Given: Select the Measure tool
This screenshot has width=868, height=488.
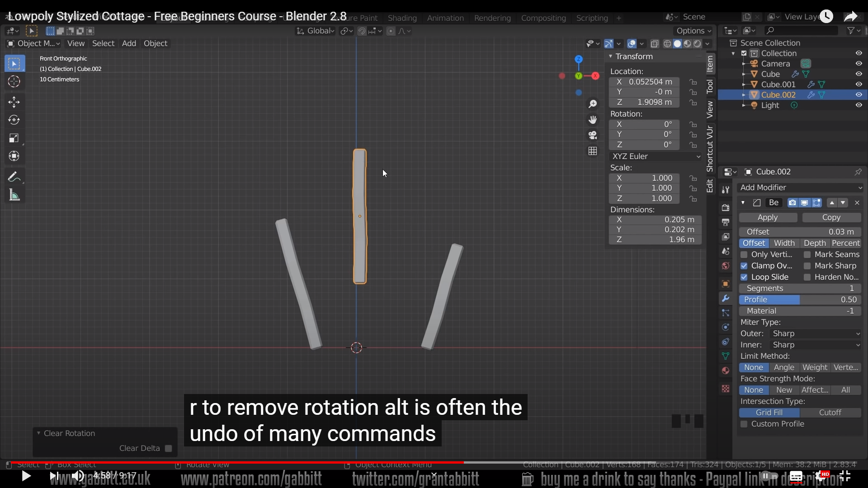Looking at the screenshot, I should click(14, 195).
